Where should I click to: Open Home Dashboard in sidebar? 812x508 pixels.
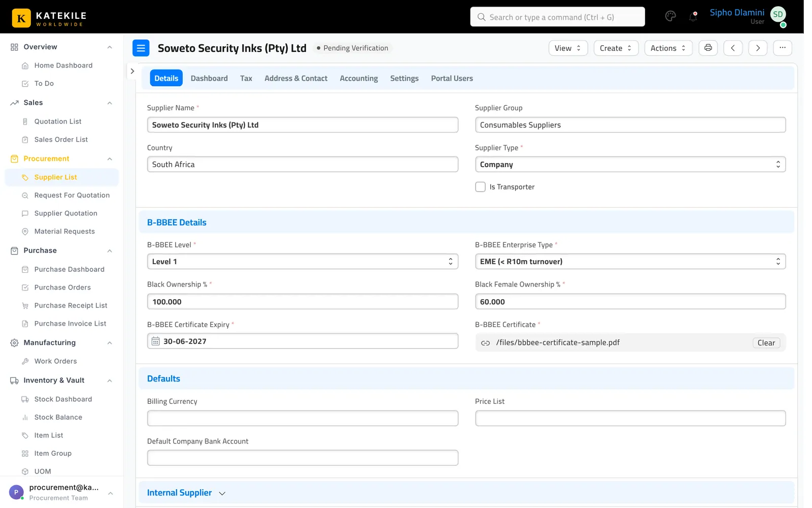coord(63,66)
